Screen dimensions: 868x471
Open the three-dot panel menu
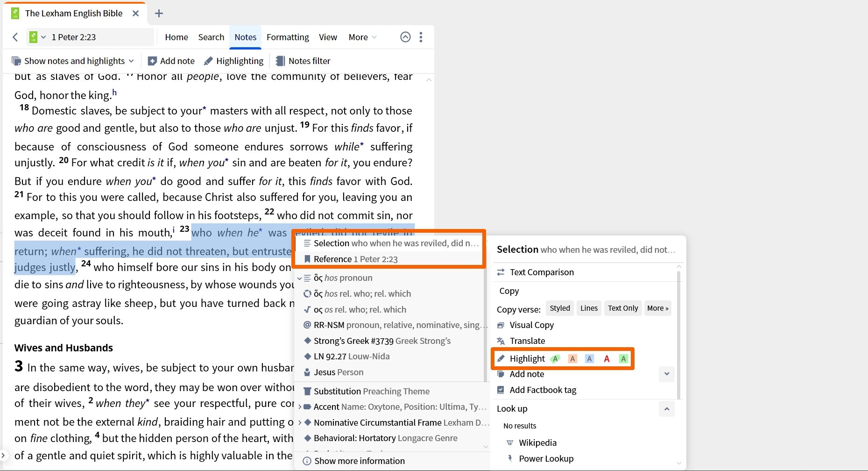tap(421, 37)
